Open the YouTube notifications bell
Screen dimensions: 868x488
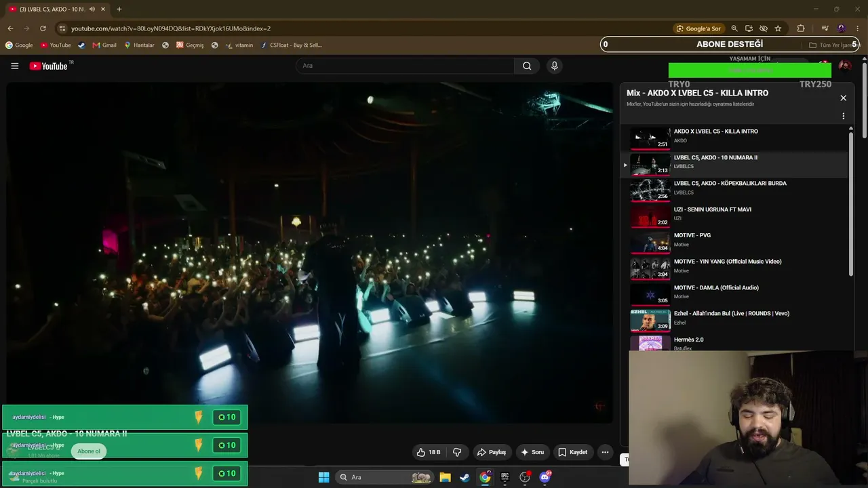click(823, 66)
